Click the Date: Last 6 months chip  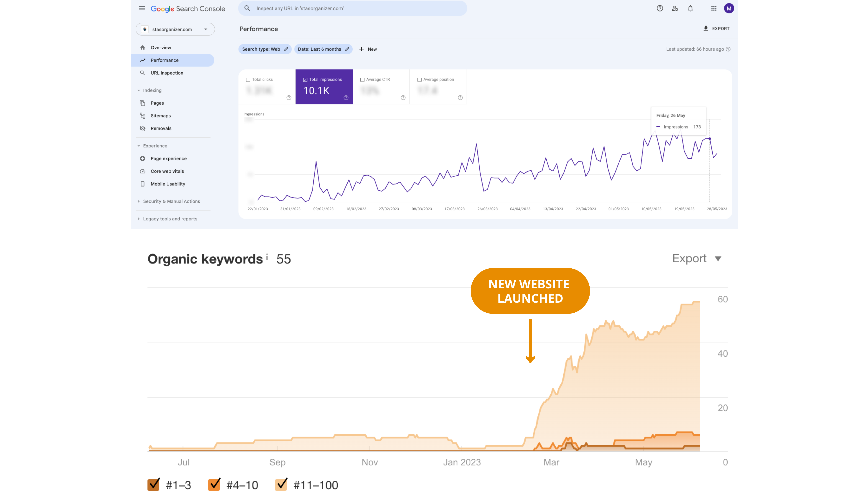(323, 49)
